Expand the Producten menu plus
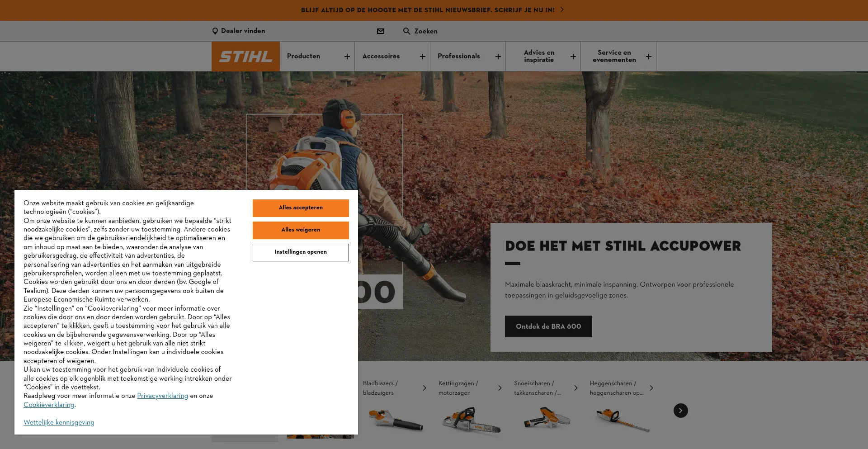868x449 pixels. tap(347, 57)
